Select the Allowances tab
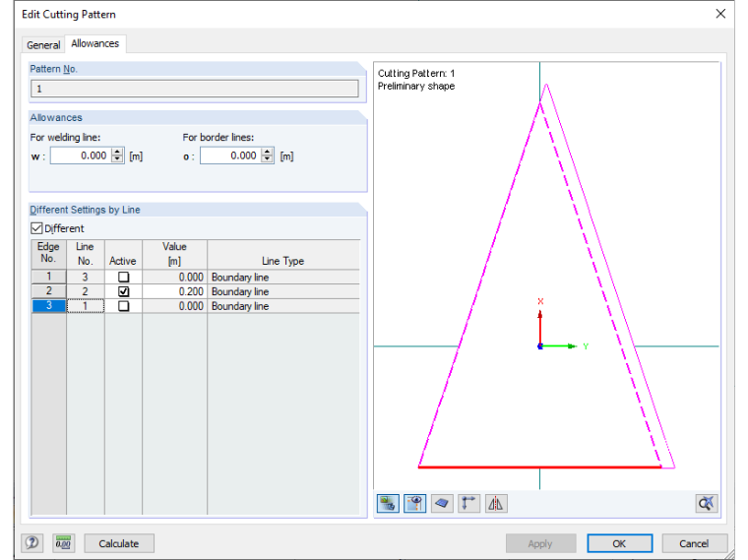 [x=94, y=43]
